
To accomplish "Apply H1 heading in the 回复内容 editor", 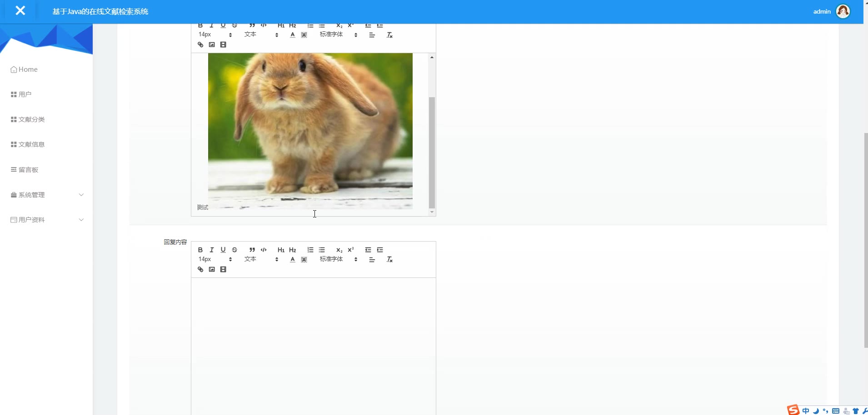I will [281, 250].
